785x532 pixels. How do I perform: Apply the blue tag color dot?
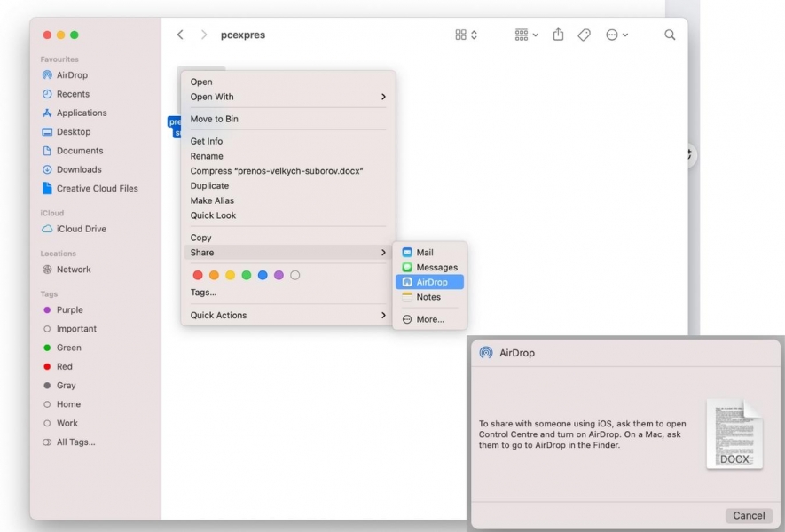point(263,275)
